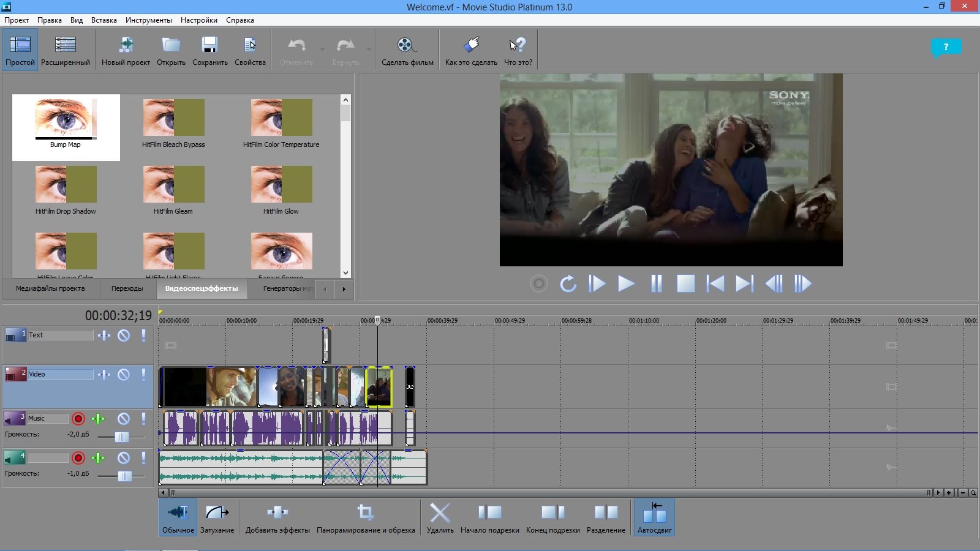The height and width of the screenshot is (551, 980).
Task: Adjust the Music track volume slider
Action: [121, 437]
